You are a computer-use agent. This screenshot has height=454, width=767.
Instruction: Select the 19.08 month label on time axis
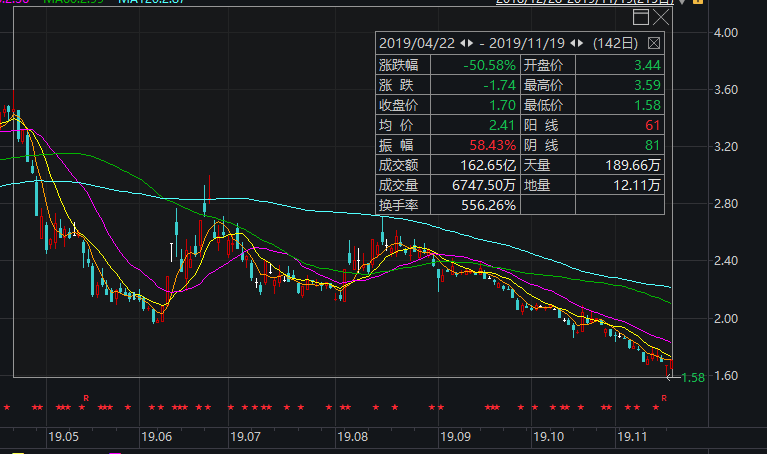pyautogui.click(x=353, y=437)
